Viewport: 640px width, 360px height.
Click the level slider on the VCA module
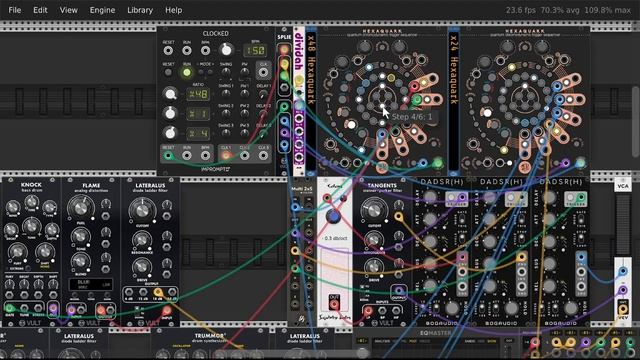click(623, 224)
